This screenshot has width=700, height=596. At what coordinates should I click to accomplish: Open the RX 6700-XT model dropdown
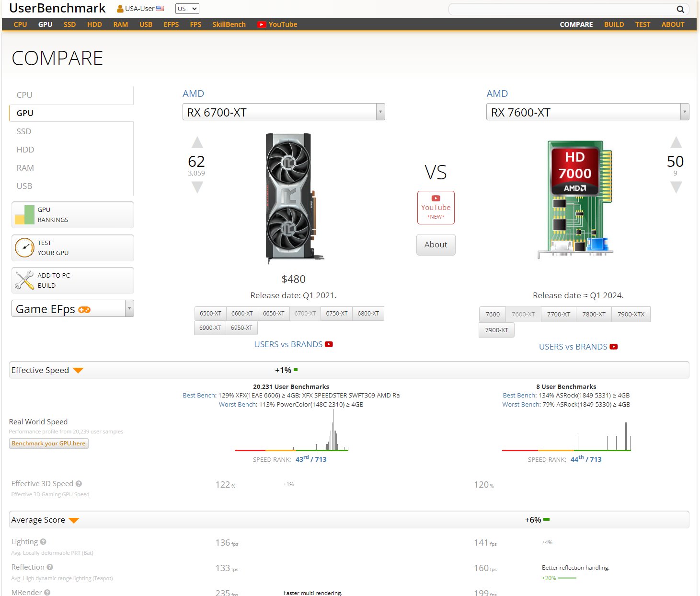(284, 112)
